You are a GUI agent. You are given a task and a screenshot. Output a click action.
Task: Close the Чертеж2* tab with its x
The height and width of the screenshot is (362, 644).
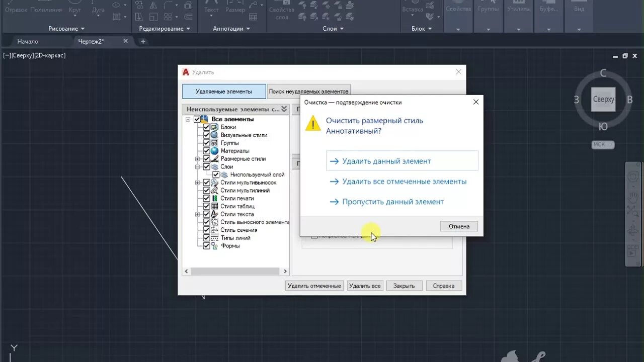(x=126, y=41)
